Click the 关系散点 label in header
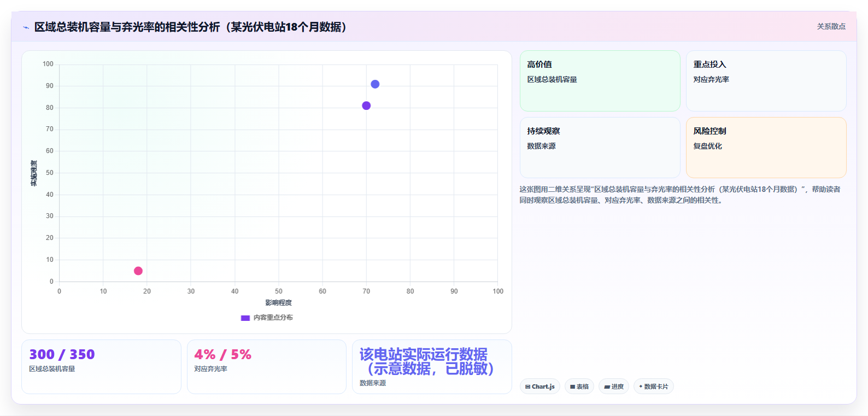 pyautogui.click(x=831, y=26)
